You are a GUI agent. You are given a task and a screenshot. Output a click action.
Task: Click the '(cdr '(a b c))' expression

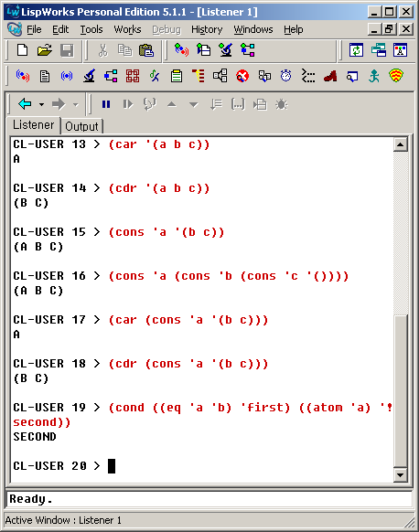coord(159,188)
